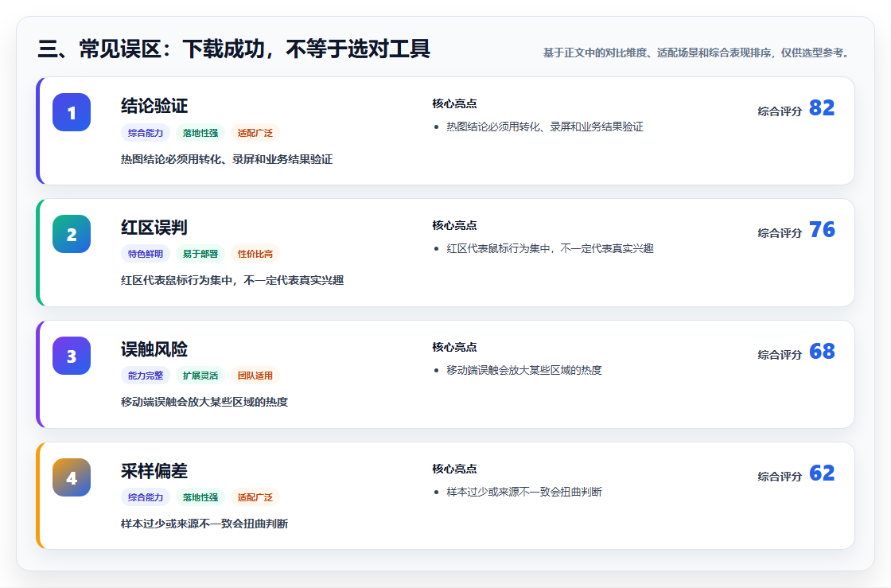The image size is (891, 588).
Task: Click 核心亮点 heading in 结论验证 card
Action: pos(454,103)
